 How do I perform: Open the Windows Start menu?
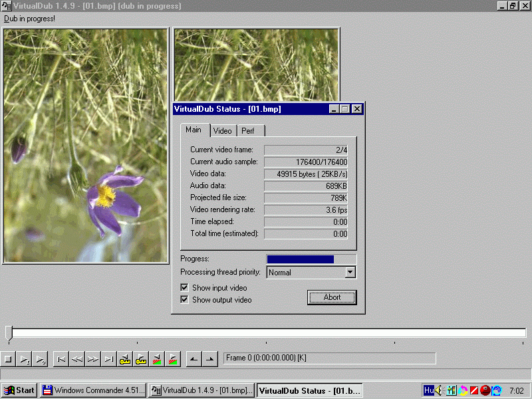(x=19, y=390)
